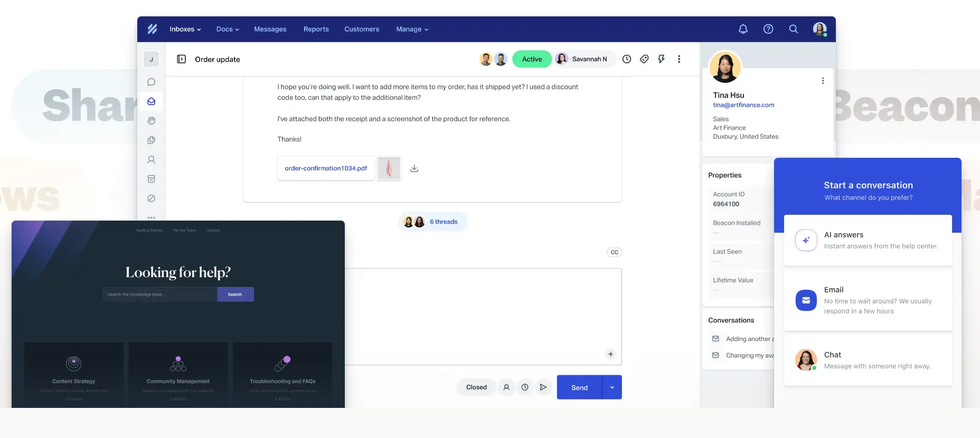Expand the Inboxes dropdown menu
Image resolution: width=980 pixels, height=438 pixels.
(x=185, y=29)
